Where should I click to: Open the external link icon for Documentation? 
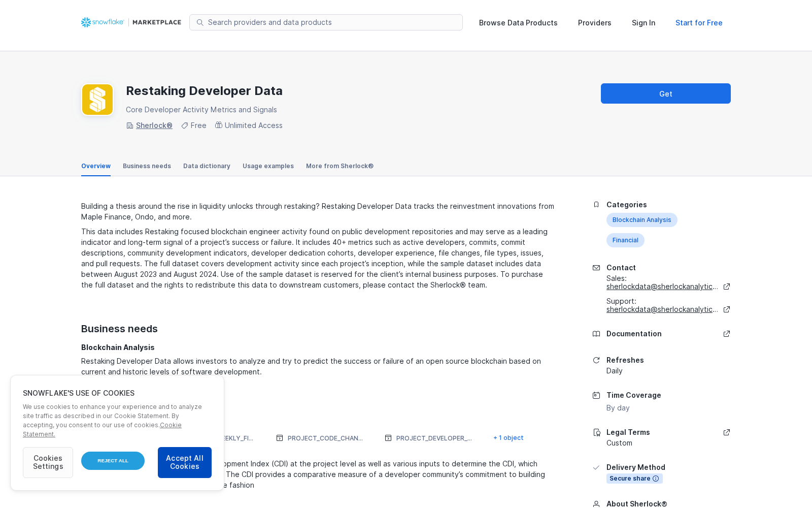pos(727,334)
